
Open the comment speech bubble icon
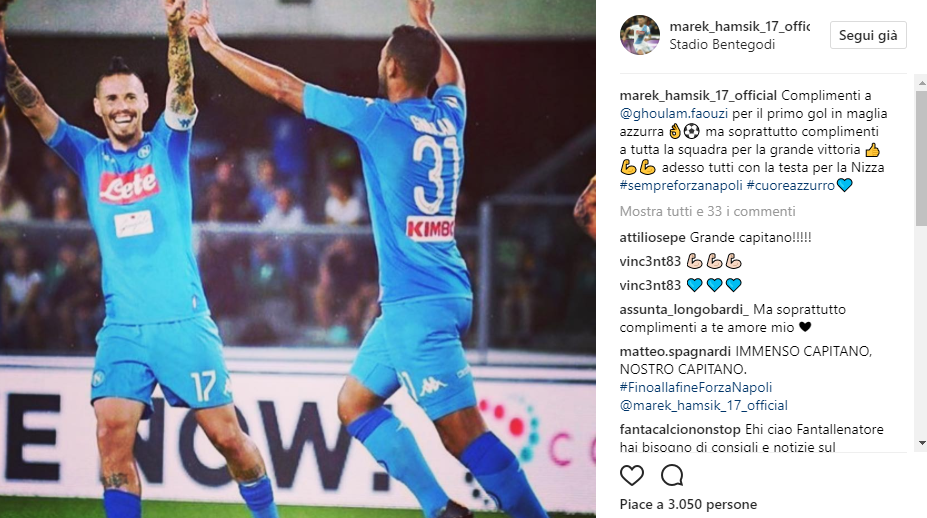(672, 475)
